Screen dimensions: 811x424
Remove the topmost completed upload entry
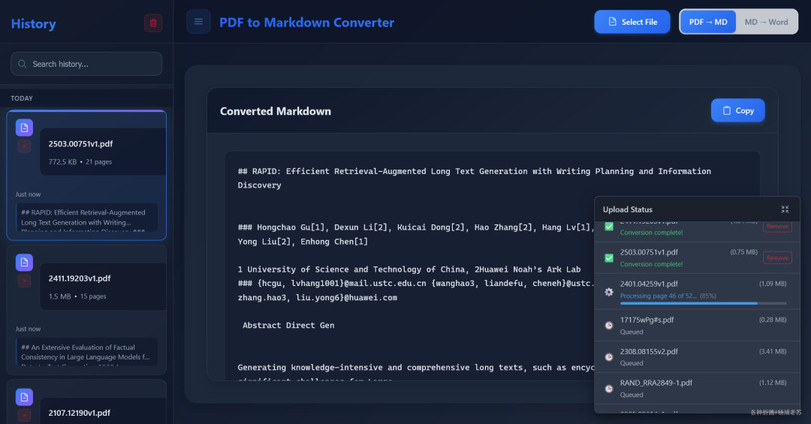(x=777, y=226)
